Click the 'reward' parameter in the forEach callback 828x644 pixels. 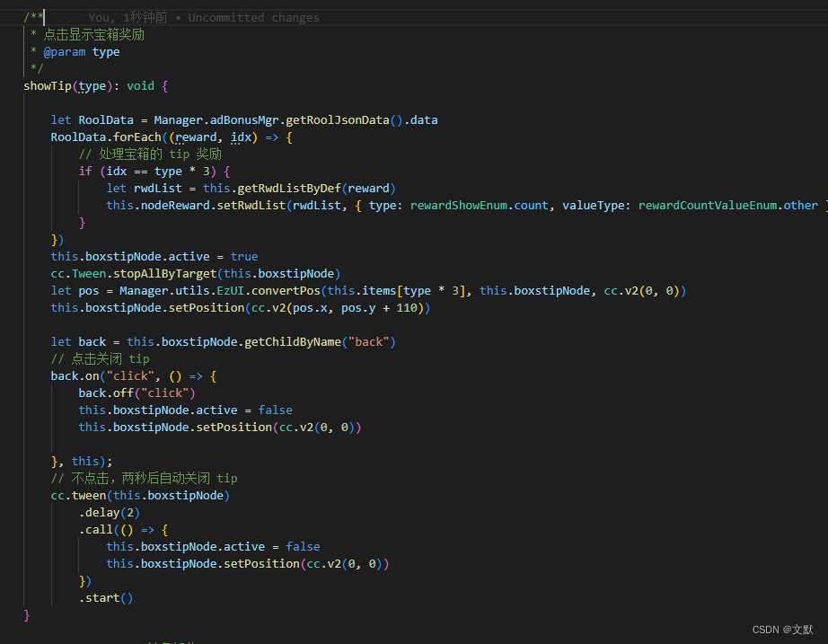(x=196, y=137)
